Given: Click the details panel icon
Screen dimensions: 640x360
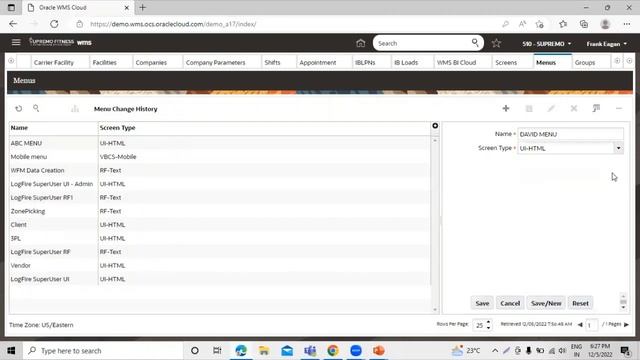Looking at the screenshot, I should [596, 108].
